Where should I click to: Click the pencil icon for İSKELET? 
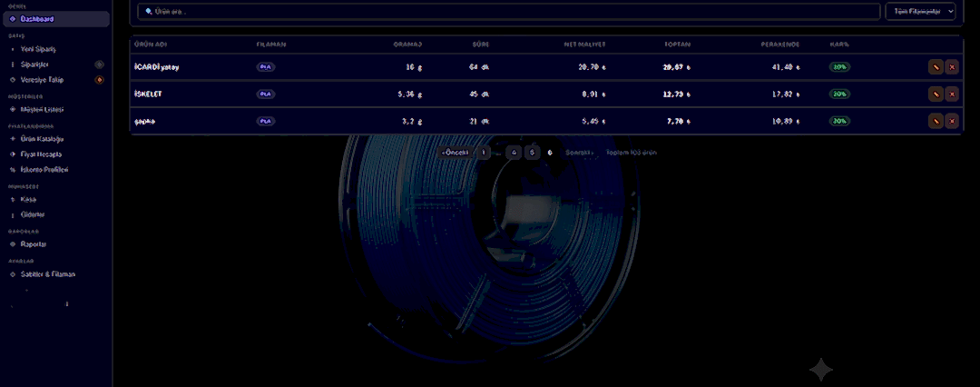(936, 94)
